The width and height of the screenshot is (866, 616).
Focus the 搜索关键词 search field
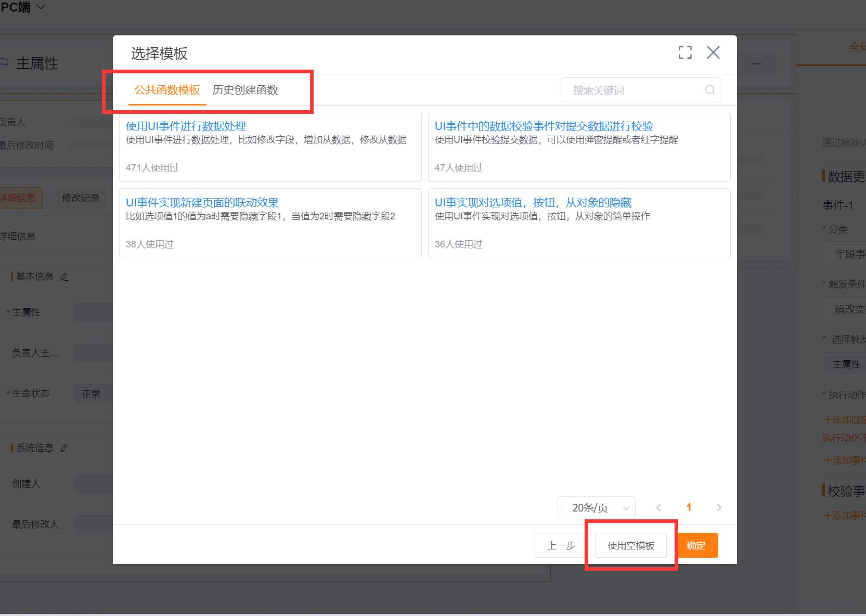point(641,90)
